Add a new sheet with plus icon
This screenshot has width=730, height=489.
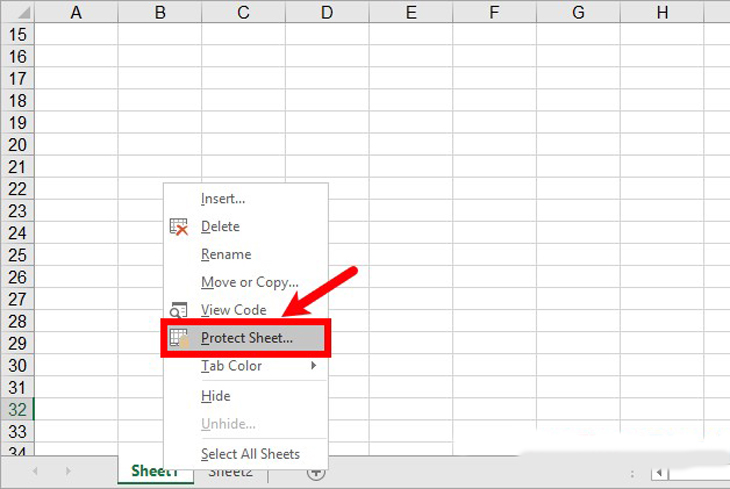click(316, 472)
